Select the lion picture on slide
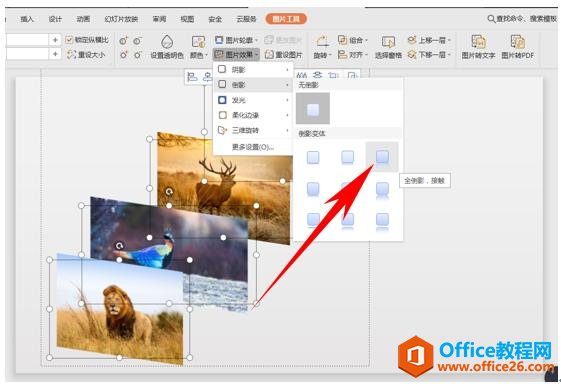 (x=119, y=309)
